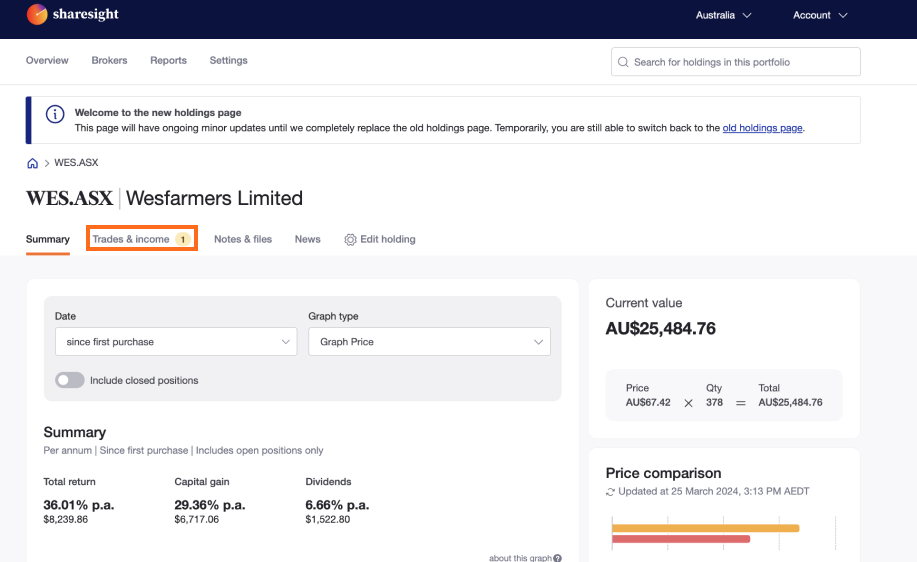The height and width of the screenshot is (562, 917).
Task: Open Reports in navigation
Action: 168,60
